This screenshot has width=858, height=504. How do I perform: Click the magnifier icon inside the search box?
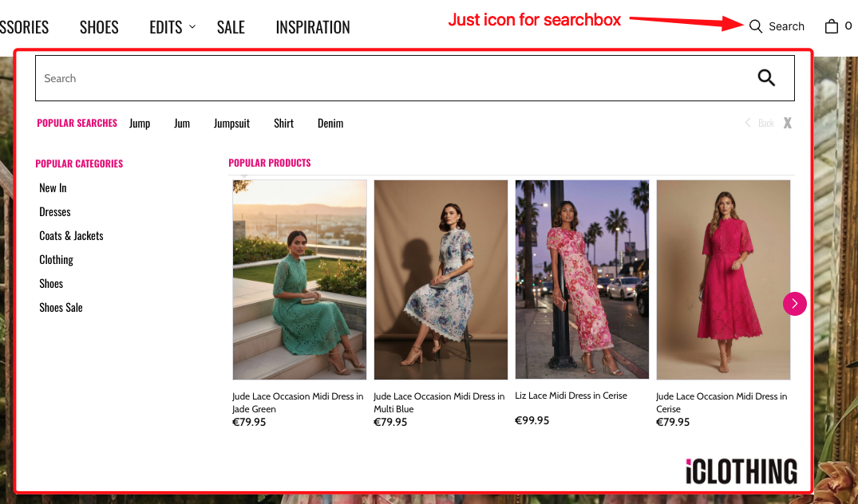[766, 77]
